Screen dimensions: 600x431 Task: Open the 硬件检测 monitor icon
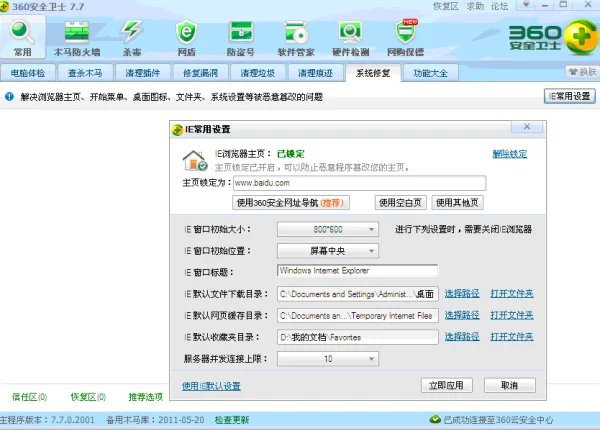351,38
